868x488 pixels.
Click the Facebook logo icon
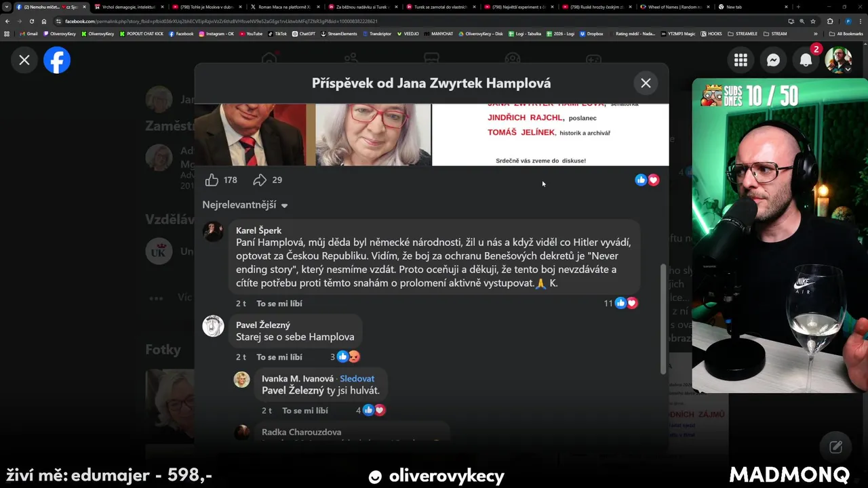pos(57,60)
